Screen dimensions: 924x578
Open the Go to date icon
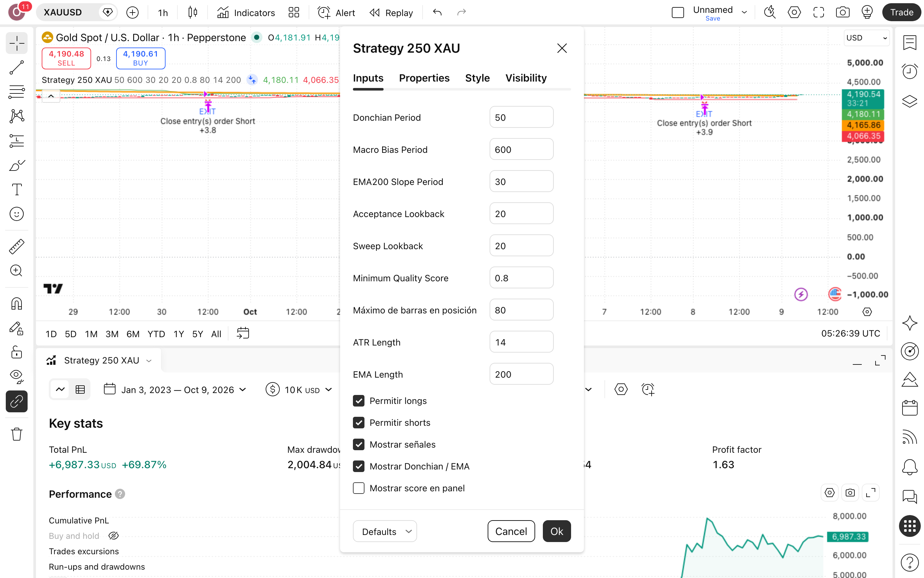click(x=243, y=333)
